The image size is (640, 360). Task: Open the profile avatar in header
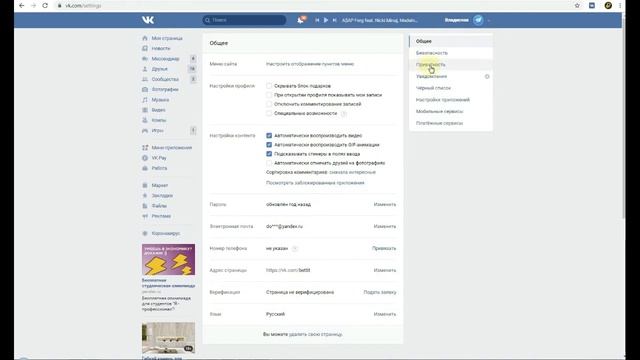click(x=478, y=20)
